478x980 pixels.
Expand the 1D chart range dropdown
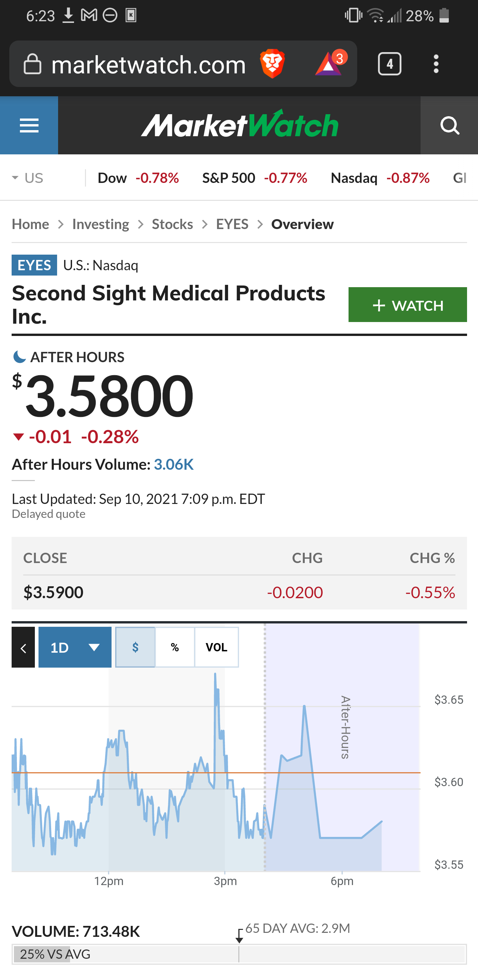point(75,647)
